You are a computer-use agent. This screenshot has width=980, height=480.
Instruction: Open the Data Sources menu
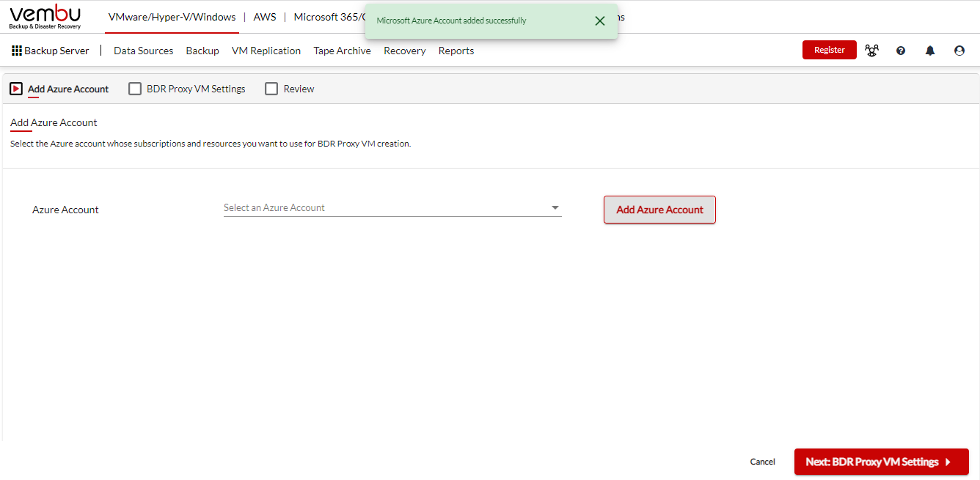coord(144,51)
